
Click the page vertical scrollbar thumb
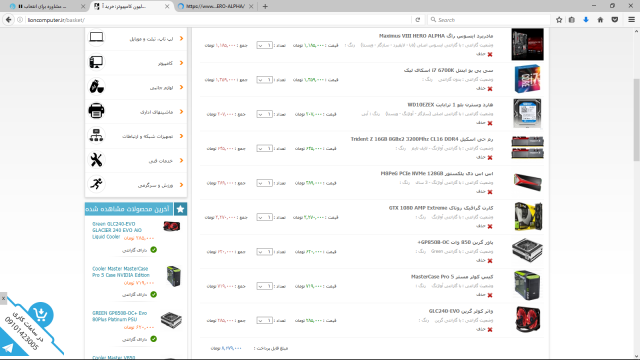tap(636, 120)
